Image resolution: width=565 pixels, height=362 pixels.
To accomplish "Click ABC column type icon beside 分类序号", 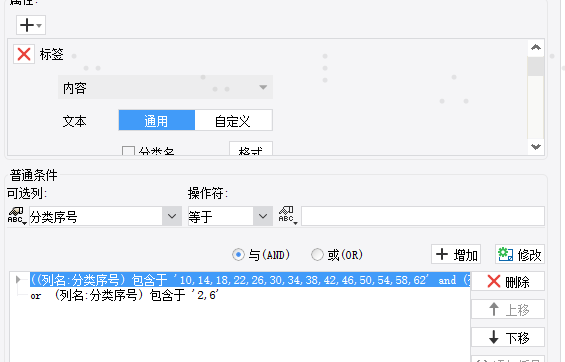I will click(17, 216).
